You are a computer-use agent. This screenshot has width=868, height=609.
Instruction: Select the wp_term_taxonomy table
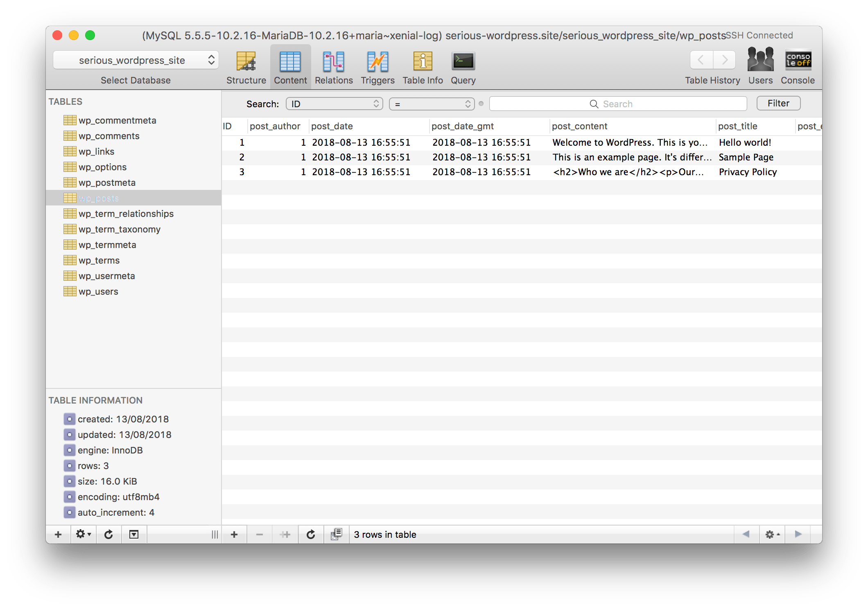(x=133, y=229)
